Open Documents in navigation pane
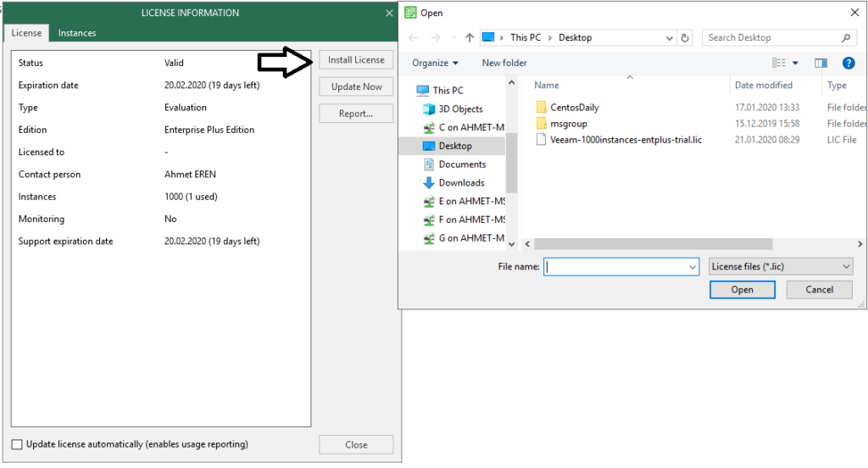The height and width of the screenshot is (468, 868). pos(462,164)
